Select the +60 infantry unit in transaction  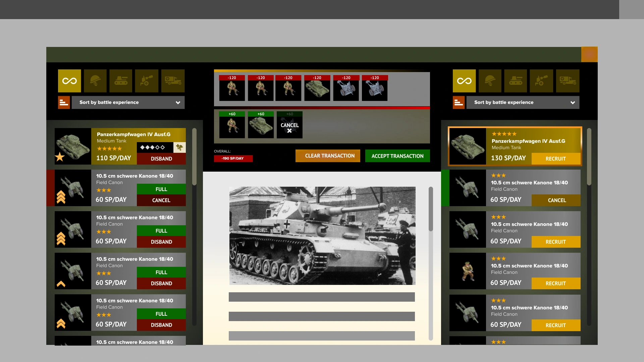(x=232, y=125)
